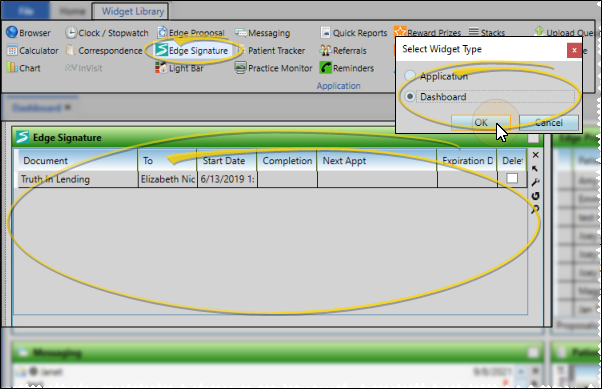
Task: Open the Reminders widget
Action: click(x=347, y=68)
